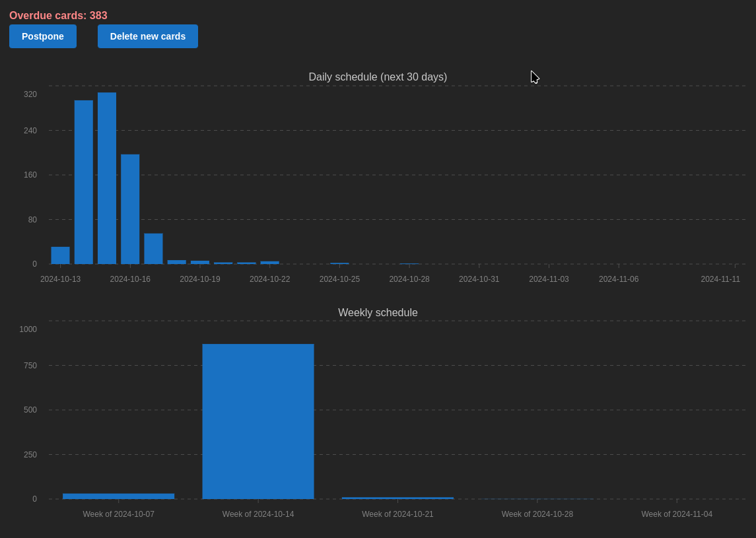The height and width of the screenshot is (538, 756).
Task: Click the small daily bar for 2024-10-22
Action: pos(269,263)
